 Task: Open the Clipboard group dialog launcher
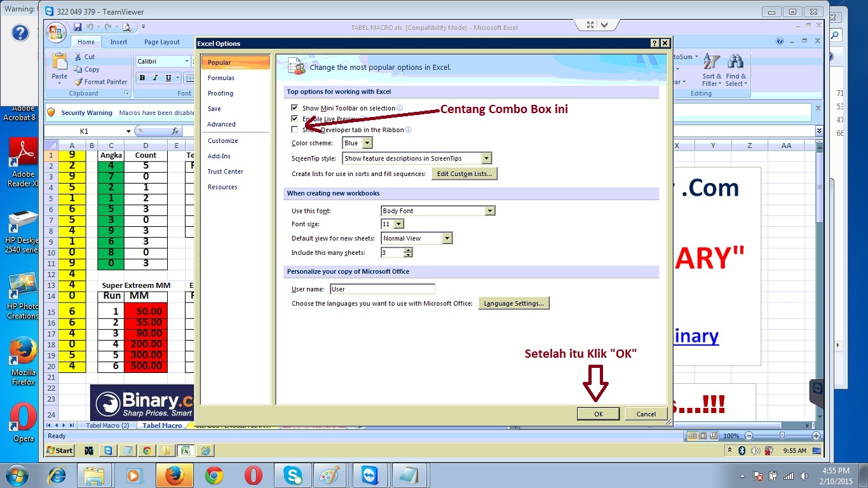click(x=126, y=93)
